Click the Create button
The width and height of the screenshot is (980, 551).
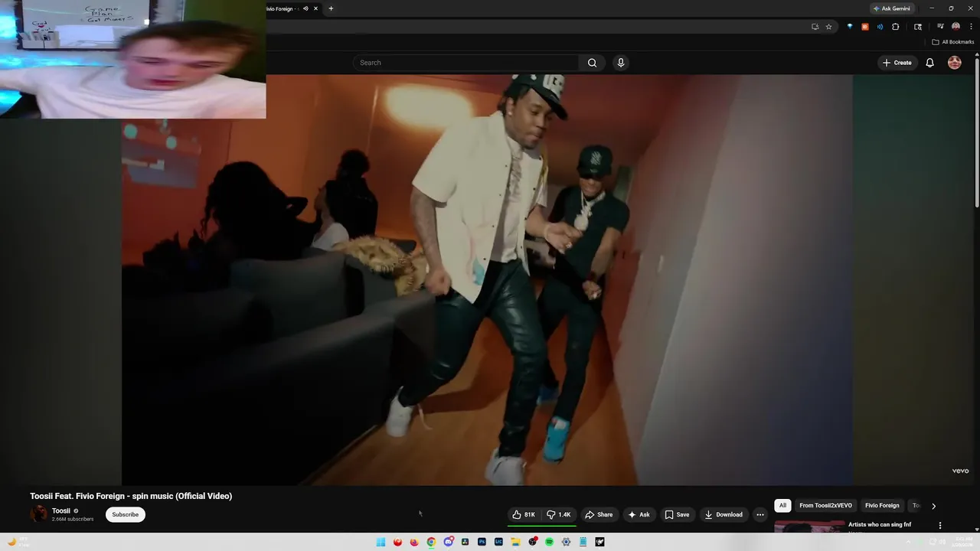coord(897,63)
